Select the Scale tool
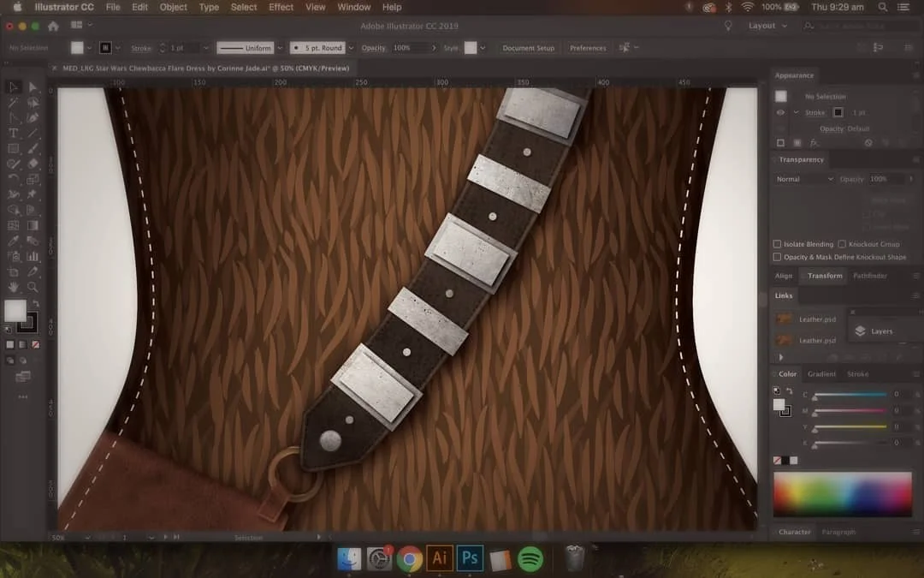The image size is (924, 578). pyautogui.click(x=33, y=179)
